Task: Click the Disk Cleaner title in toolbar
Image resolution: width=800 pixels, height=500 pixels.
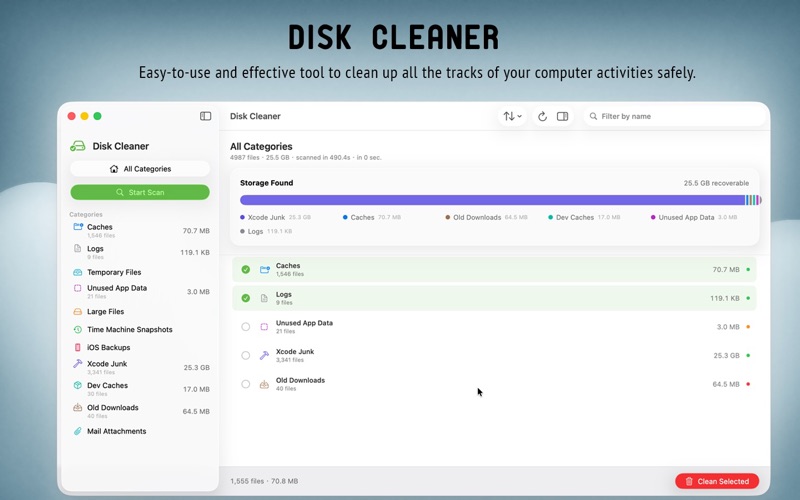Action: [255, 116]
